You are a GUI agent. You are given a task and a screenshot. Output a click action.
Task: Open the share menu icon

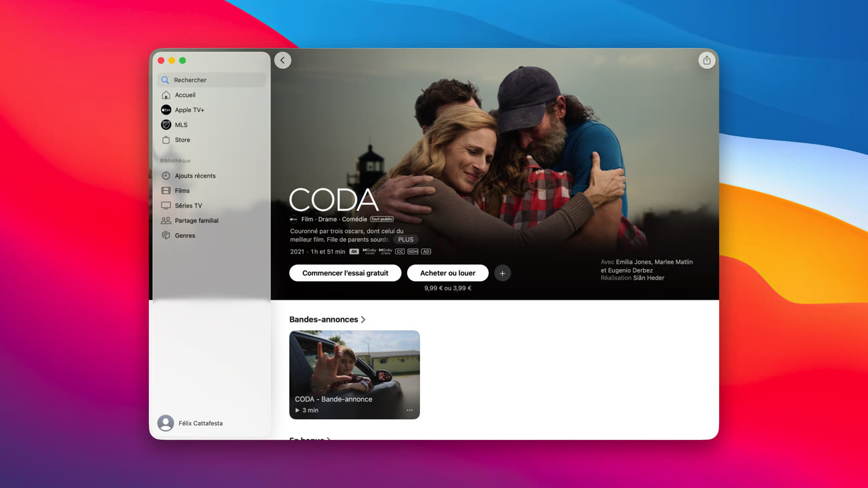(706, 60)
